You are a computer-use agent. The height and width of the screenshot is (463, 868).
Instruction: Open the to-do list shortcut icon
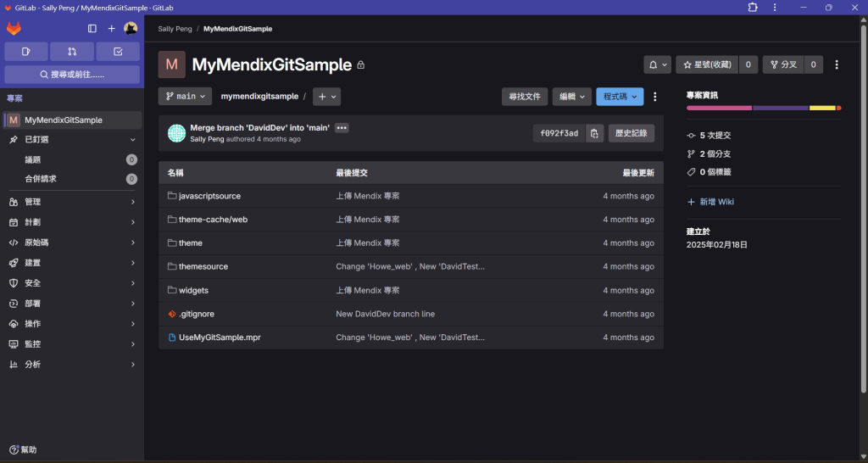tap(118, 52)
